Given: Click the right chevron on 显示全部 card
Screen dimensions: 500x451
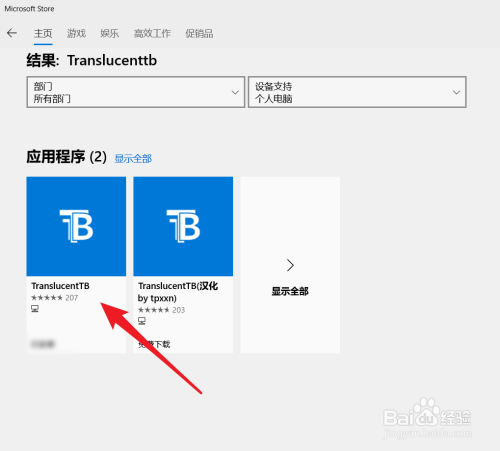Looking at the screenshot, I should pyautogui.click(x=290, y=265).
